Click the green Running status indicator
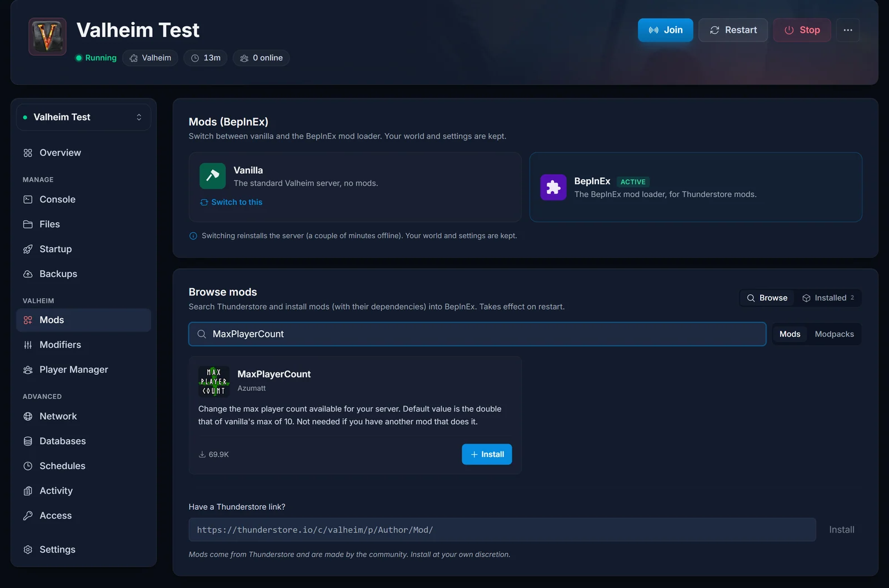 tap(96, 58)
